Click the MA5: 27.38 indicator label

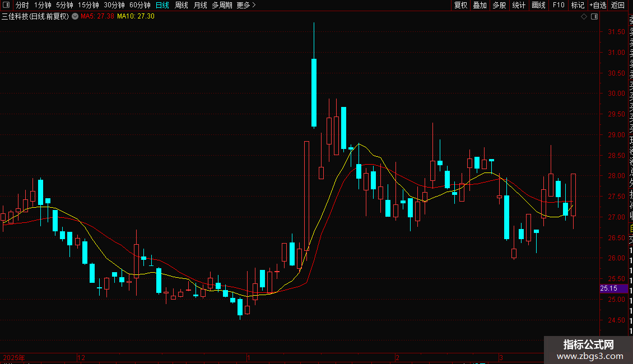97,16
